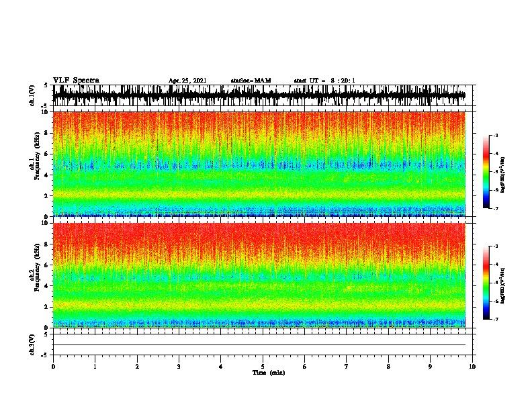This screenshot has height=411, width=532.
Task: Click time-axis tick label "9"
Action: tap(430, 367)
